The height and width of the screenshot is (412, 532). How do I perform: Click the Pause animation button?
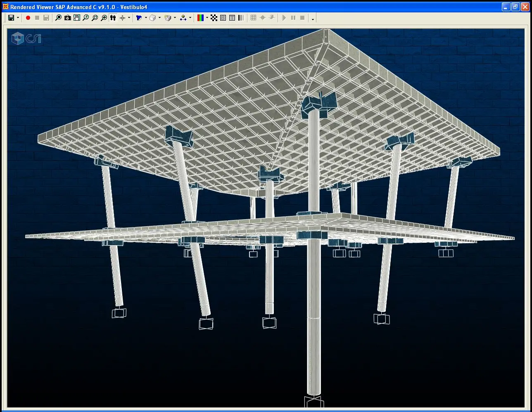293,18
